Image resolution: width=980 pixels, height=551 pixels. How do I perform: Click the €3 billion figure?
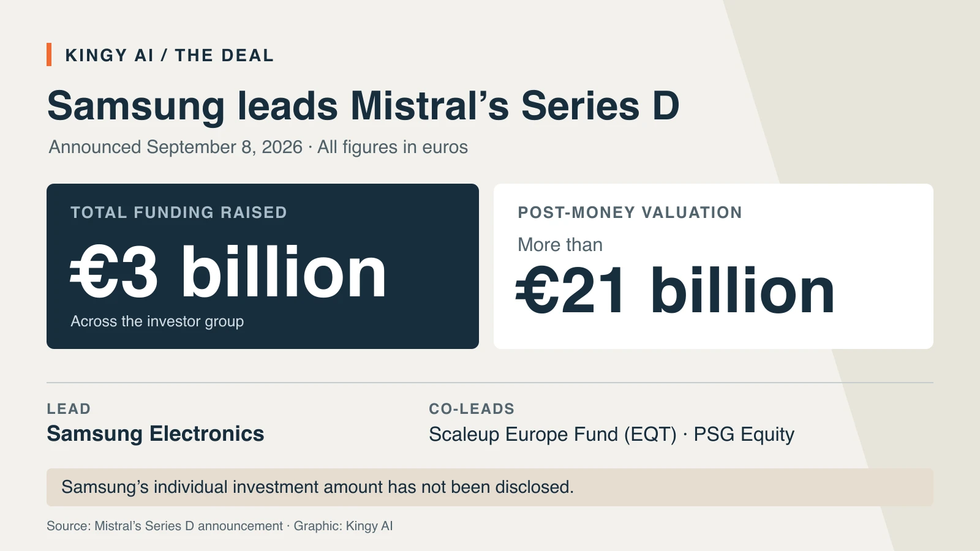[x=228, y=272]
